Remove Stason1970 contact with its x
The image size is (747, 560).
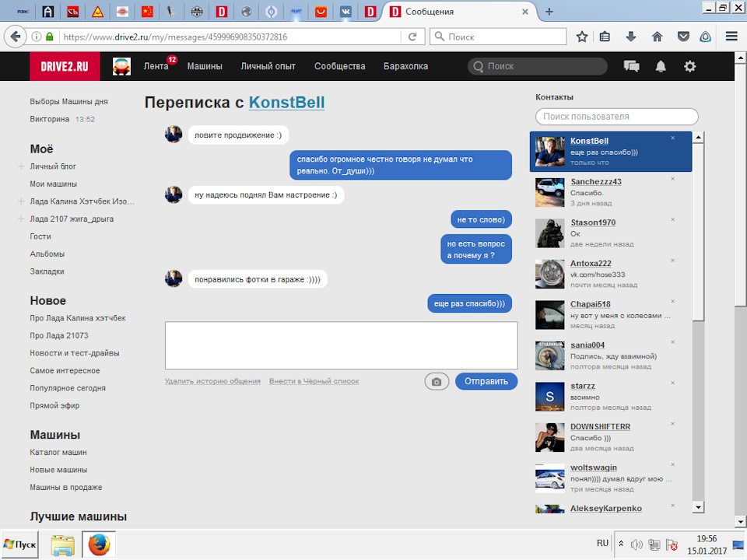point(672,219)
